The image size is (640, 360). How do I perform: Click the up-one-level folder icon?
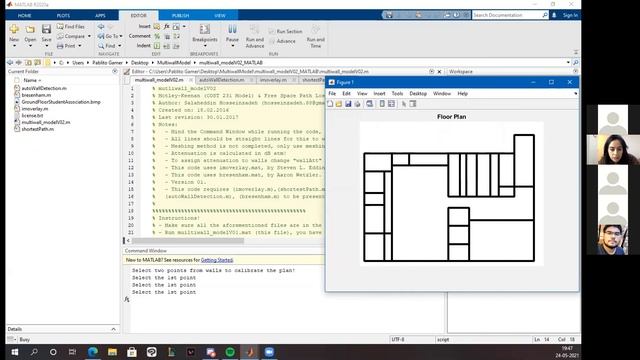point(29,63)
